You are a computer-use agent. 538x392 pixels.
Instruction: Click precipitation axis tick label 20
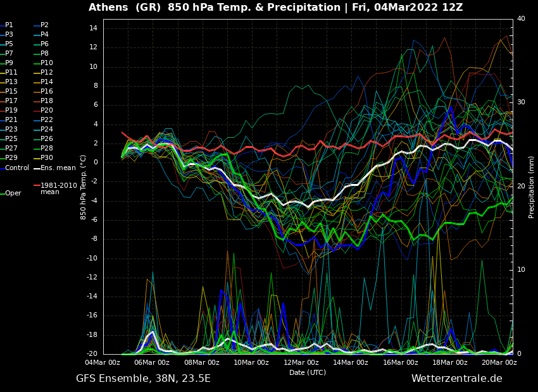click(x=521, y=186)
